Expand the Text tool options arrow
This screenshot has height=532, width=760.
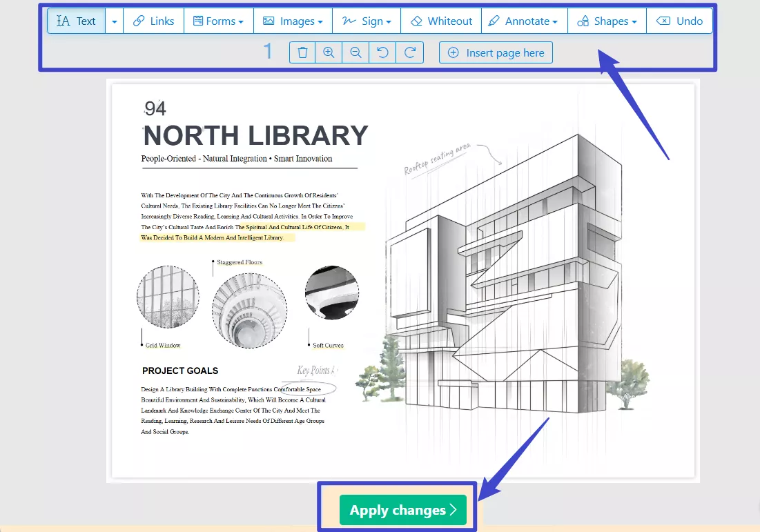tap(114, 21)
